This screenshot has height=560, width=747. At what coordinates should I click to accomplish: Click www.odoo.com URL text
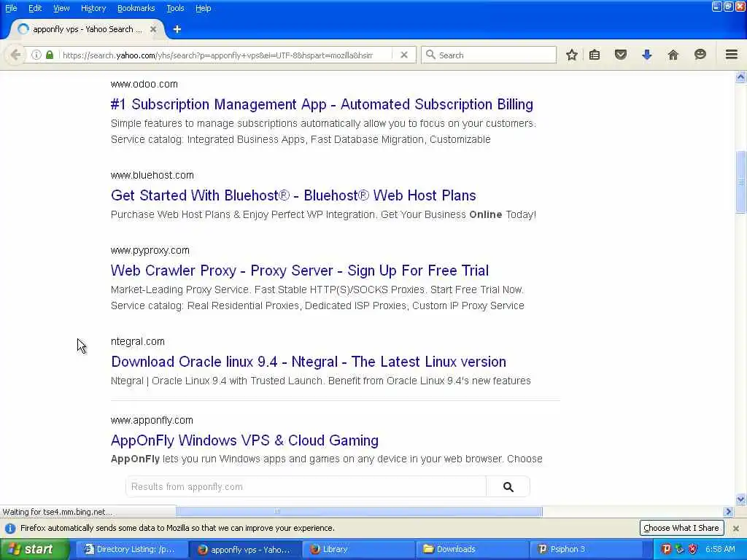point(144,85)
